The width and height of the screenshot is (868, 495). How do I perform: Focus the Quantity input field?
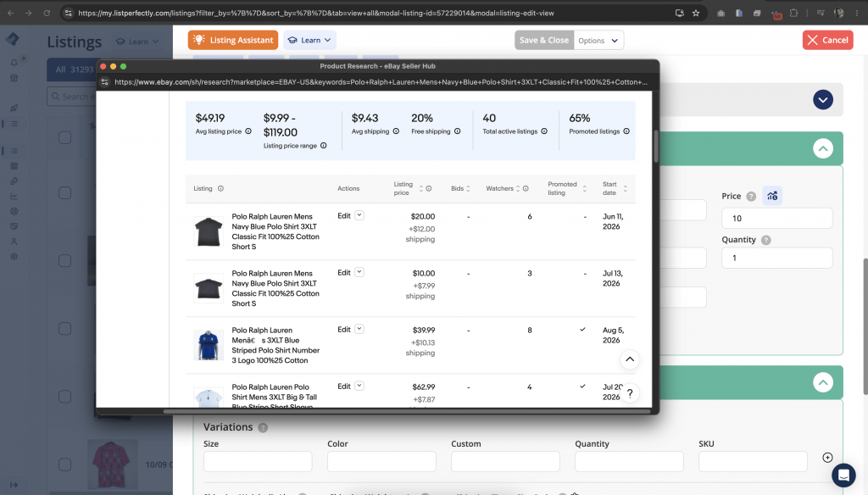tap(776, 258)
